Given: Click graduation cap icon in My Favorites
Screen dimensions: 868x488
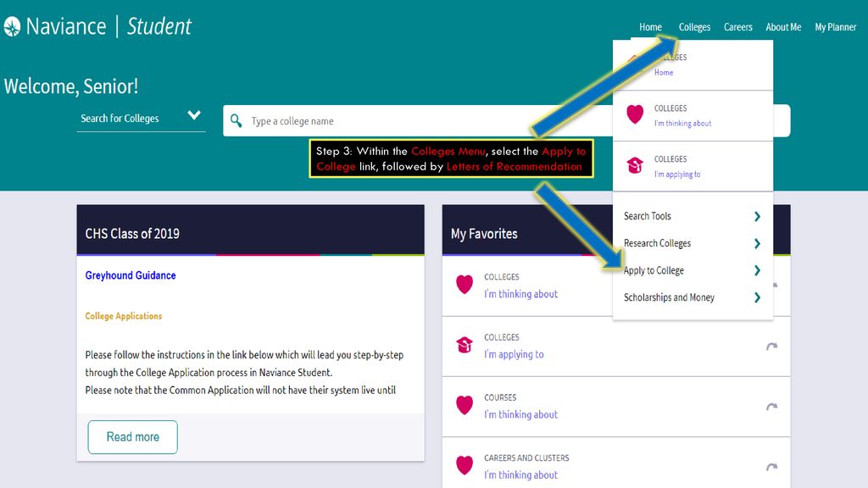Looking at the screenshot, I should (x=465, y=345).
